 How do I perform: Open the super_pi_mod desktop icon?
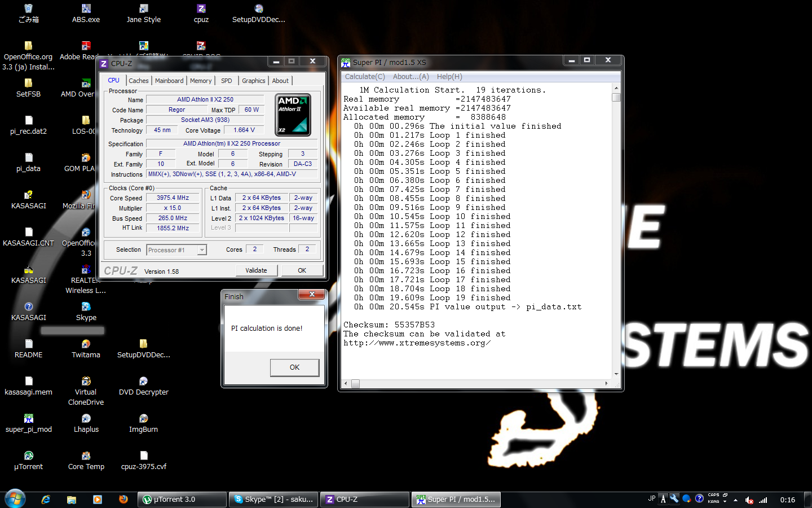point(29,423)
